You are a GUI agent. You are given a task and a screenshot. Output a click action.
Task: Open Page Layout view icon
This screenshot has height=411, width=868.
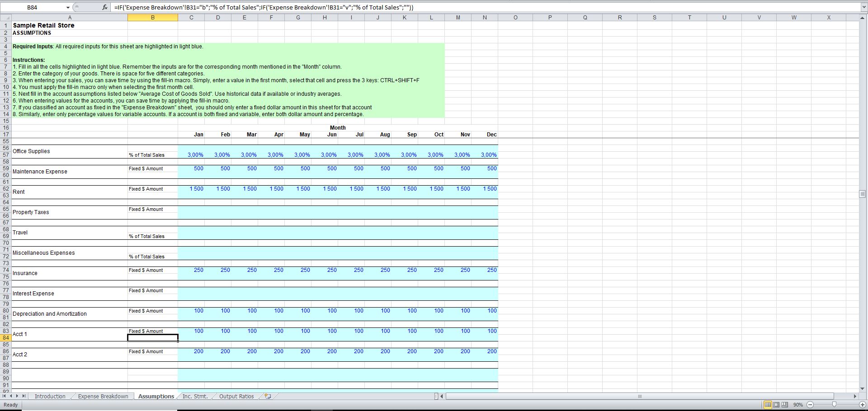click(x=775, y=405)
